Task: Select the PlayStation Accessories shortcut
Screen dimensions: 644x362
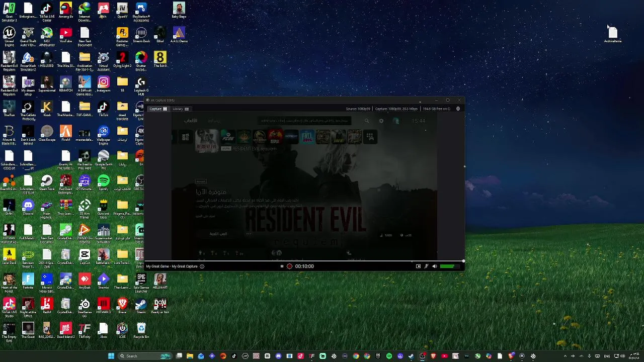Action: pos(141,12)
